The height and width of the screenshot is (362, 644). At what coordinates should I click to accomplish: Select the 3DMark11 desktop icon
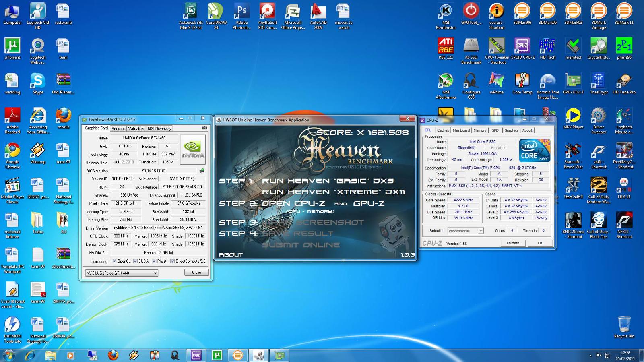624,14
